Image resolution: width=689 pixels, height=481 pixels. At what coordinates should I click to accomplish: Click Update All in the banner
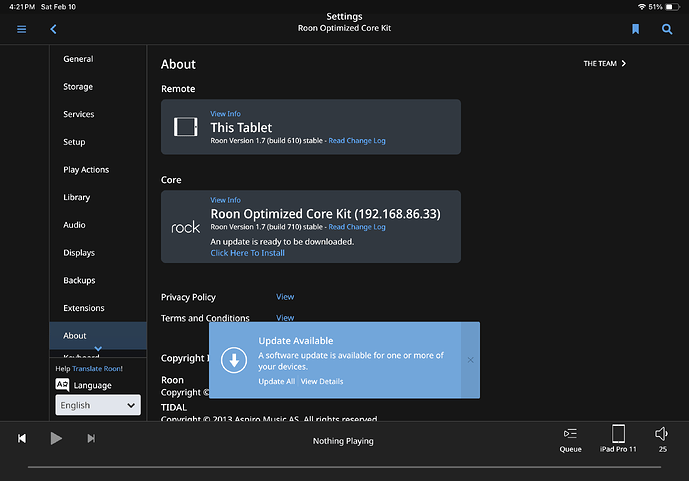click(x=276, y=381)
